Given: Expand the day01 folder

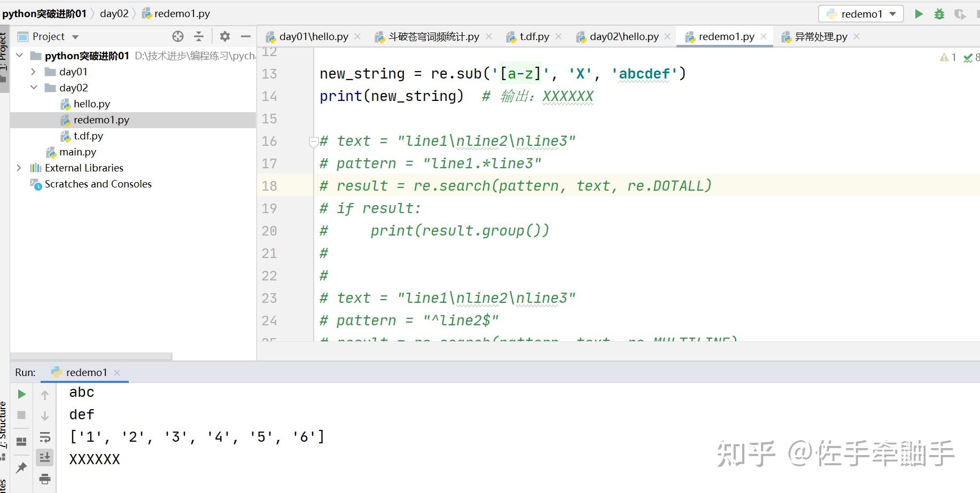Looking at the screenshot, I should click(34, 72).
